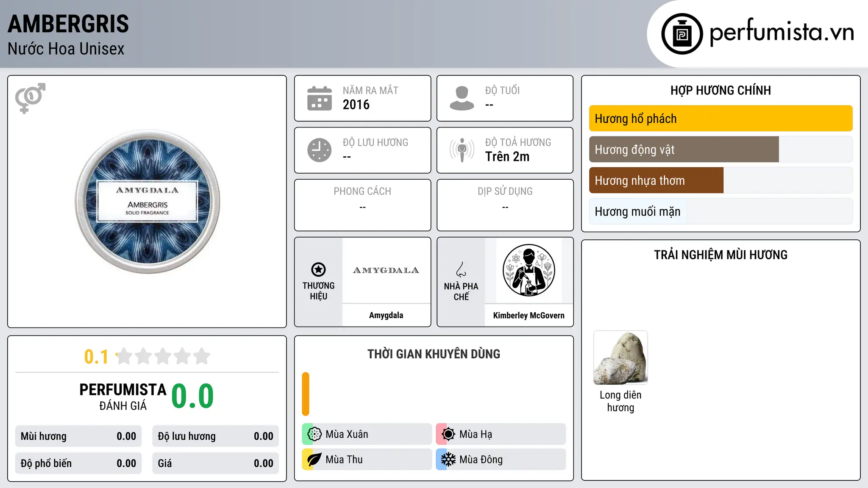Click the ĐỘ TUỔI label

502,90
